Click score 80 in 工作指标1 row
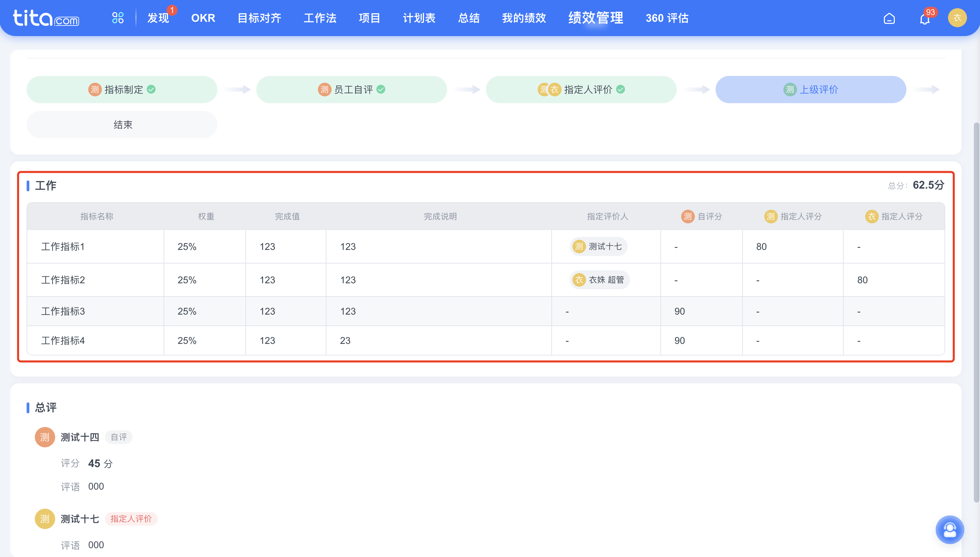Image resolution: width=980 pixels, height=557 pixels. [761, 247]
